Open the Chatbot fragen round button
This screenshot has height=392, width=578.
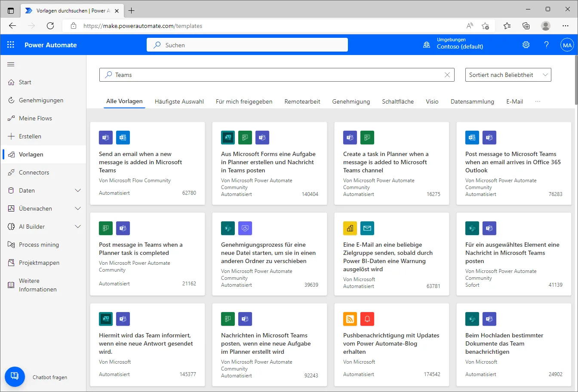click(x=15, y=377)
